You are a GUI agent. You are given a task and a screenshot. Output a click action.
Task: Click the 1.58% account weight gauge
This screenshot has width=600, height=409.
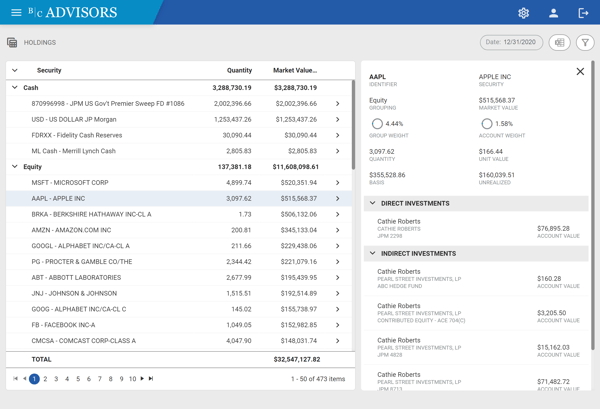tap(487, 124)
